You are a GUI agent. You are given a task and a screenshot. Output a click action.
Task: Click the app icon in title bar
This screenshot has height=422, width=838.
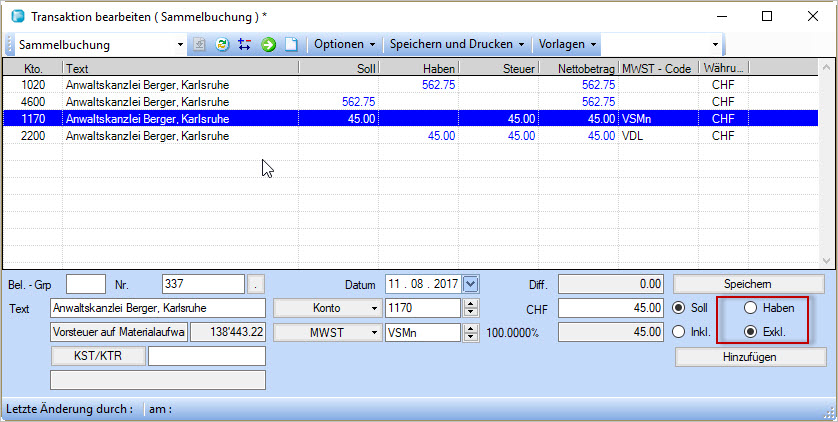(15, 16)
